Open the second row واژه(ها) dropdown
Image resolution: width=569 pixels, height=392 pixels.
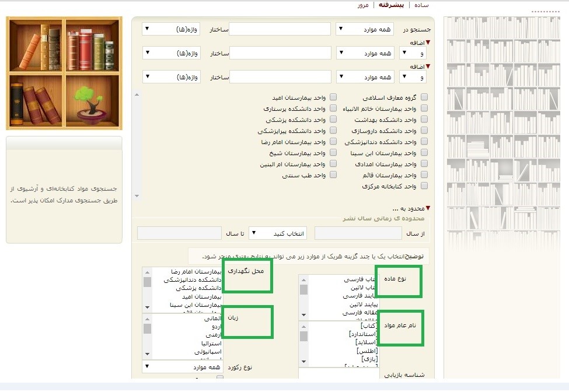click(172, 53)
